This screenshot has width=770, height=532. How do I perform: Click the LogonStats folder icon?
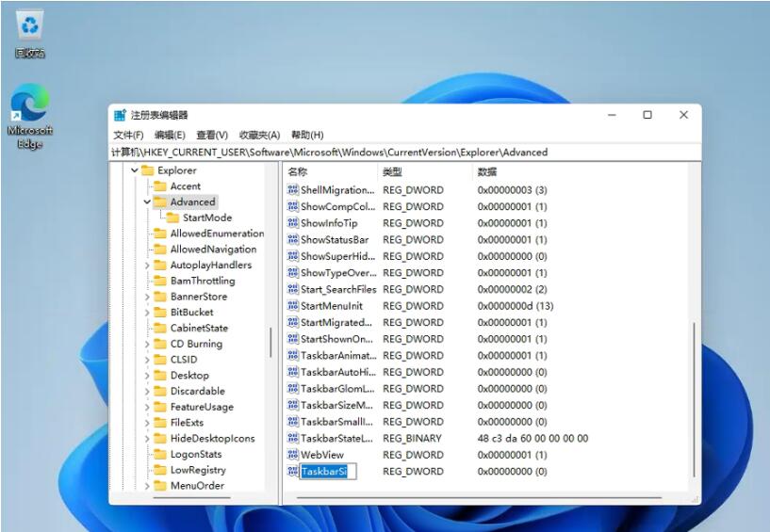(160, 454)
